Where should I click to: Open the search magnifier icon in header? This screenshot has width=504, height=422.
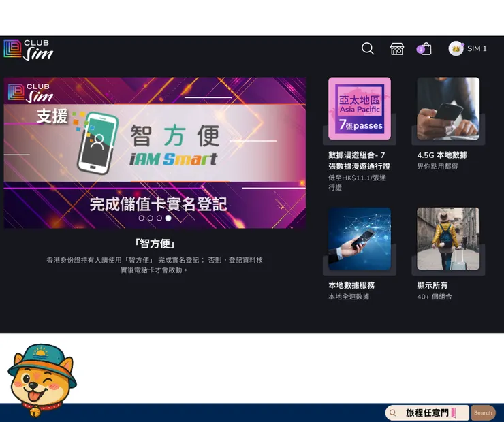pos(367,49)
